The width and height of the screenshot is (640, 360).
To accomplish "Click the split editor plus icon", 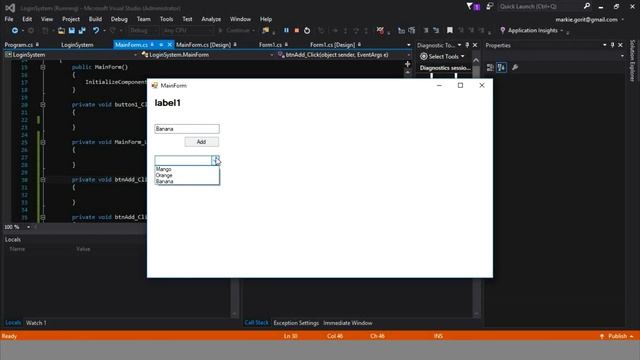I will click(x=407, y=64).
